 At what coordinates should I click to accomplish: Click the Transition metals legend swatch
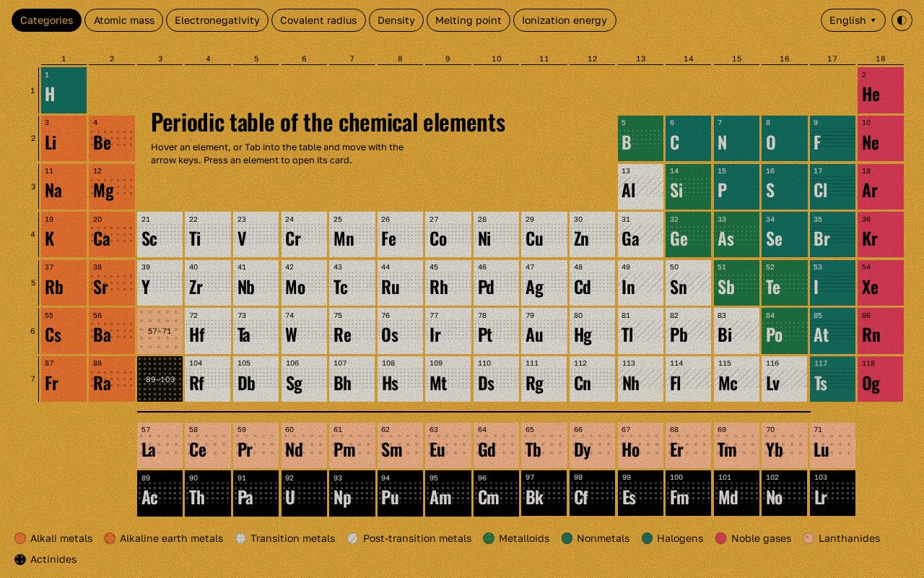tap(240, 538)
